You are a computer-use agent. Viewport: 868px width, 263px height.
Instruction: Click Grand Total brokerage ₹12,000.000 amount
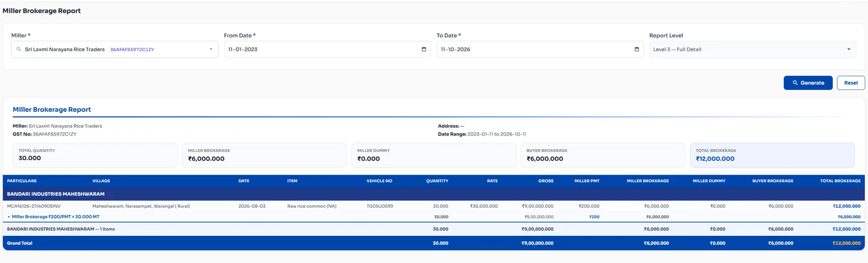[846, 243]
